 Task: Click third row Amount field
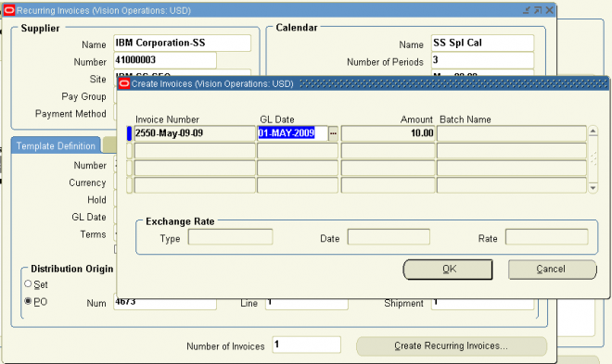[x=388, y=168]
